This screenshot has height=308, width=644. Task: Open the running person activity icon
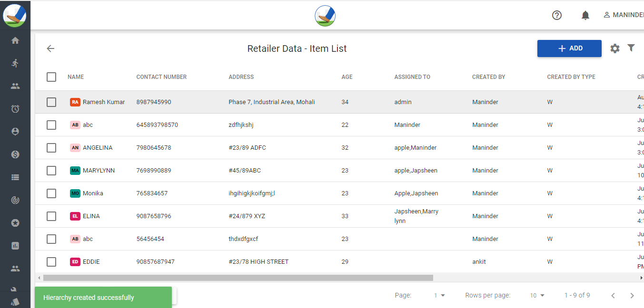click(x=15, y=63)
